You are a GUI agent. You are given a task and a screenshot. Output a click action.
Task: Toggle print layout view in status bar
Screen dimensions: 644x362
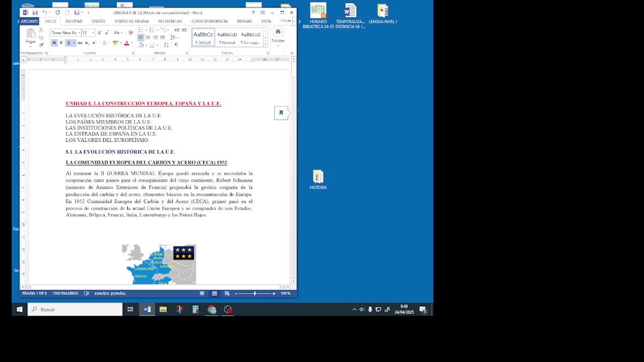tap(214, 293)
